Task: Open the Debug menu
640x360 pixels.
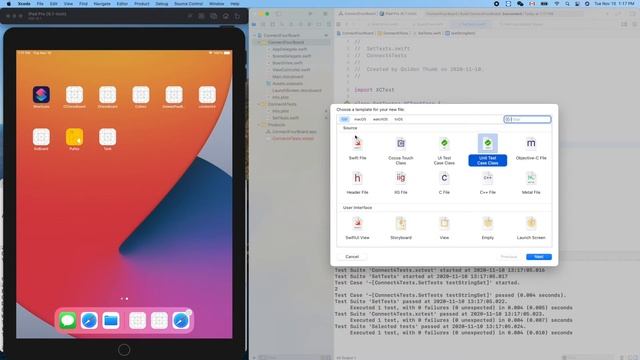Action: 162,4
